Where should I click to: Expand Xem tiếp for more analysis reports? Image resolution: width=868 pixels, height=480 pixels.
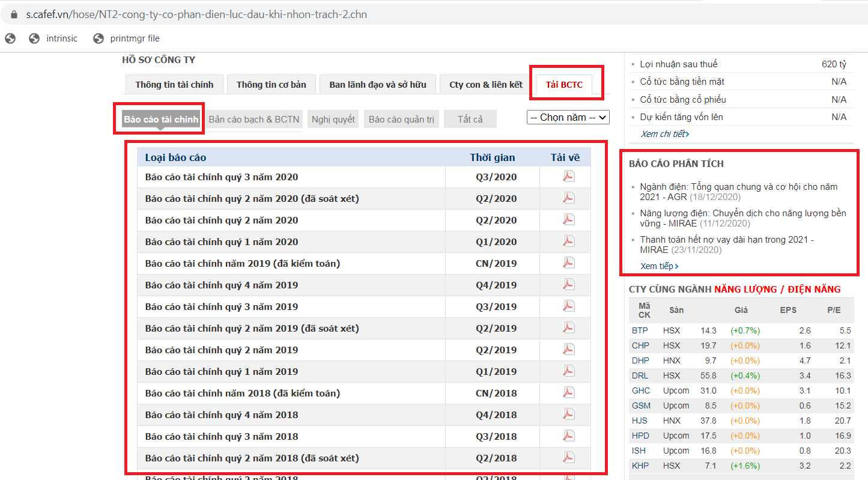[659, 266]
